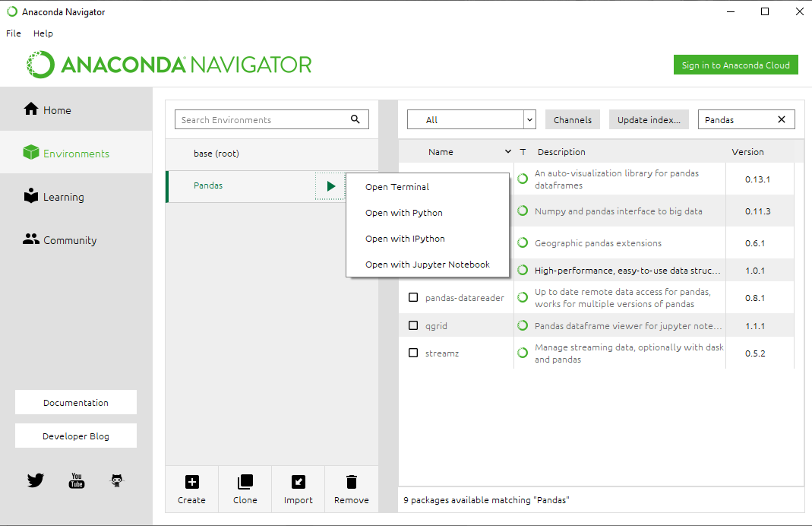The image size is (812, 526).
Task: Click the green play arrow for Pandas environment
Action: pyautogui.click(x=330, y=185)
